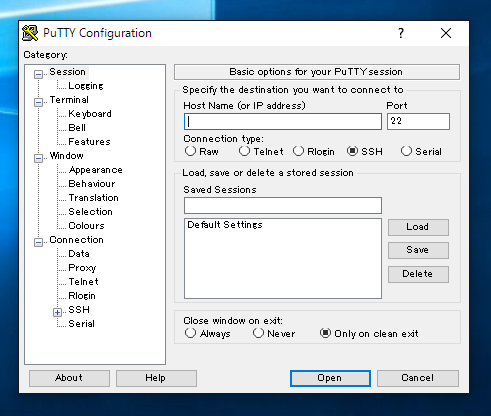491x416 pixels.
Task: Open the Terminal category
Action: pos(69,100)
